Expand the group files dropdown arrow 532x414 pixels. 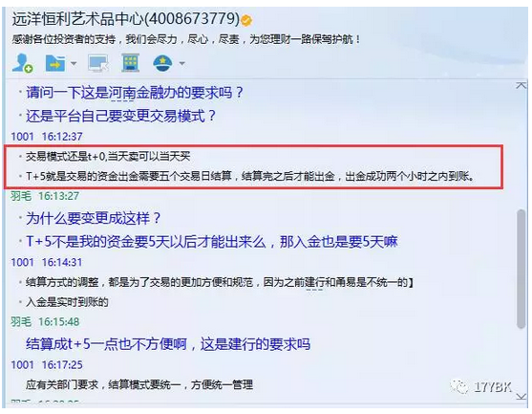click(74, 63)
